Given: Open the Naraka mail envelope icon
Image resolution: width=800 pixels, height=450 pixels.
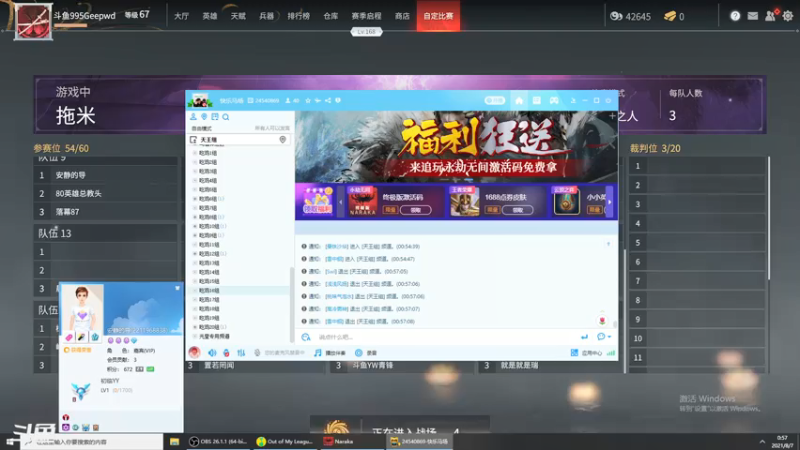Looking at the screenshot, I should click(753, 16).
